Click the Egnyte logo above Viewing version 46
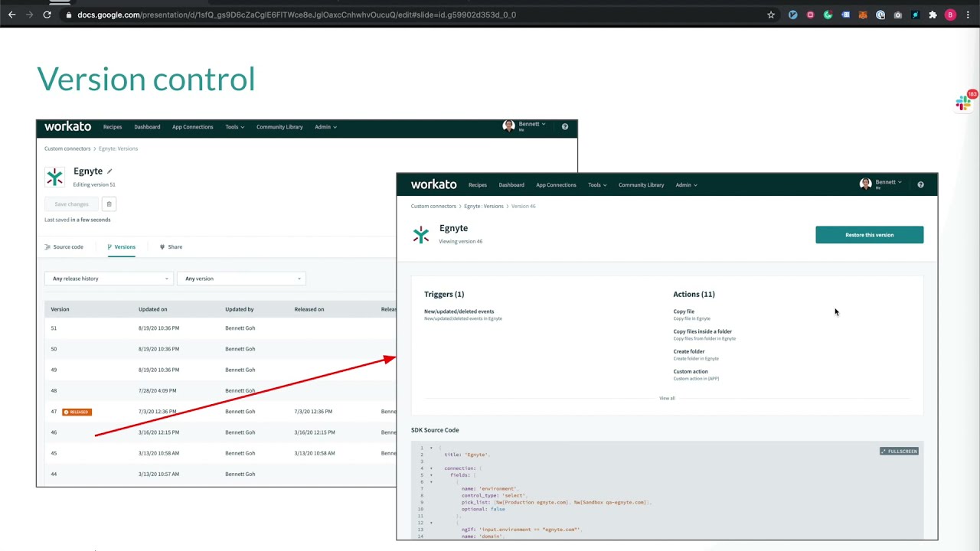Viewport: 980px width, 551px height. pos(421,234)
